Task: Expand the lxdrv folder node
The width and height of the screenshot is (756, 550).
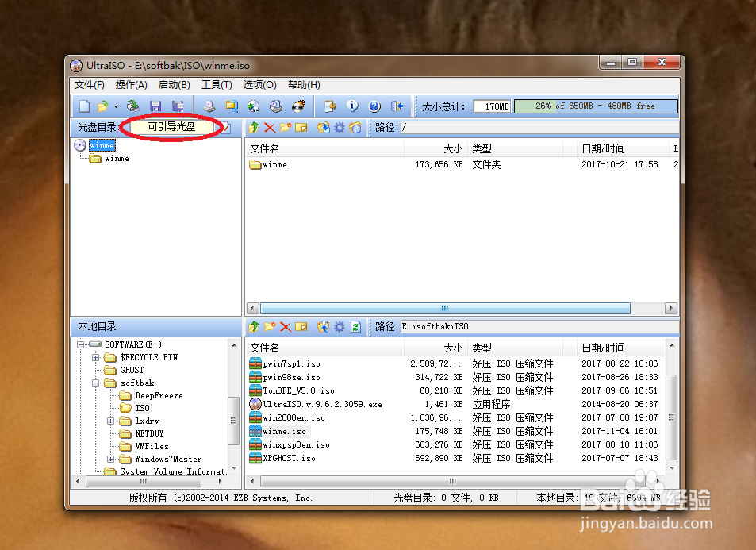Action: (110, 421)
